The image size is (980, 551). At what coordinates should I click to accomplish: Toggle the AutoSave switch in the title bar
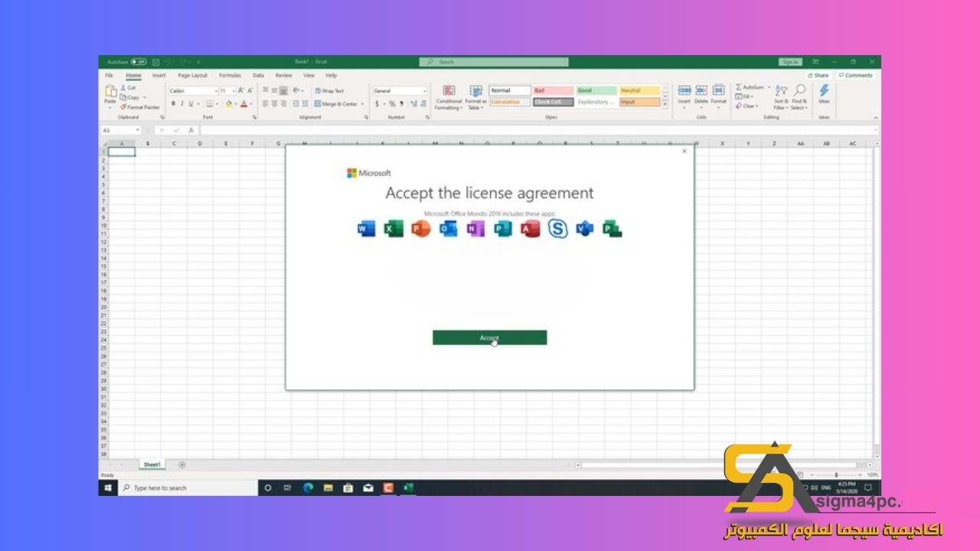pyautogui.click(x=139, y=62)
